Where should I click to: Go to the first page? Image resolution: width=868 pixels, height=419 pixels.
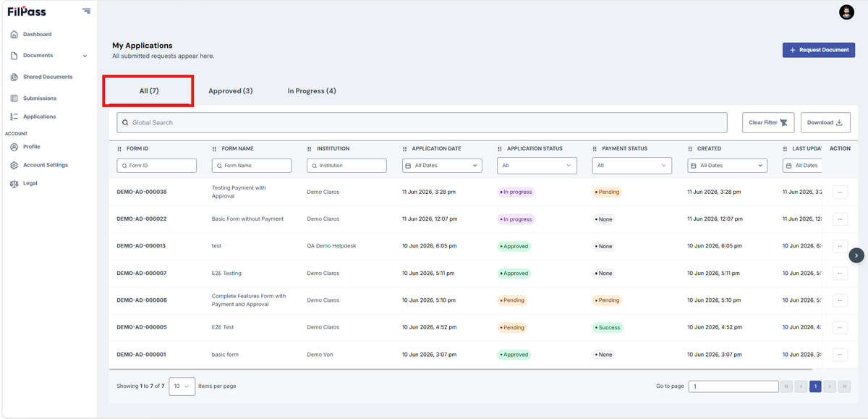point(786,386)
